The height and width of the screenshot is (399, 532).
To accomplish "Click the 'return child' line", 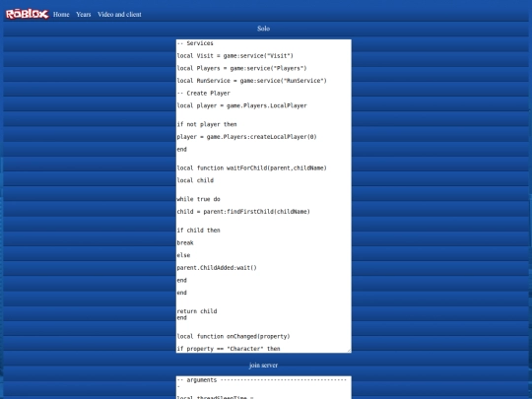I will point(197,311).
